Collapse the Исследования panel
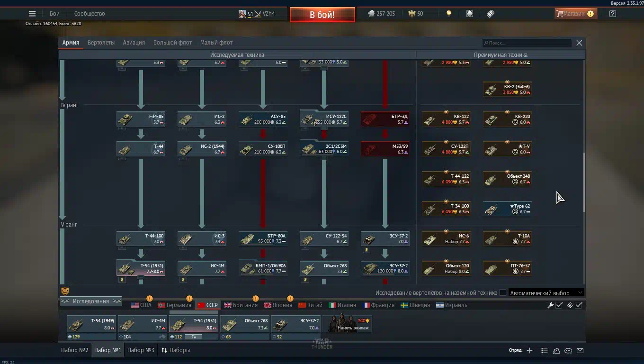This screenshot has height=364, width=644. [90, 301]
